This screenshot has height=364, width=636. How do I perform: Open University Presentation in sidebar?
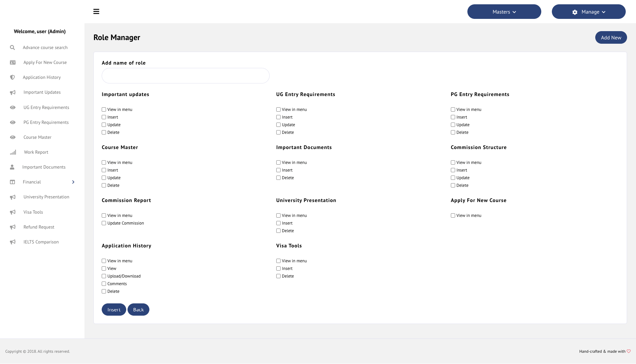click(x=46, y=197)
